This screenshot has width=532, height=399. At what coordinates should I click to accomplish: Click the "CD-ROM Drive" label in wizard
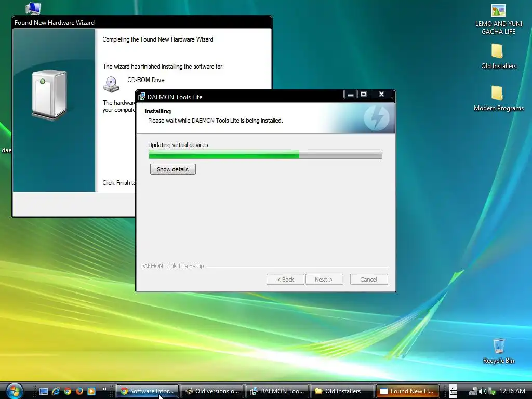(x=146, y=80)
